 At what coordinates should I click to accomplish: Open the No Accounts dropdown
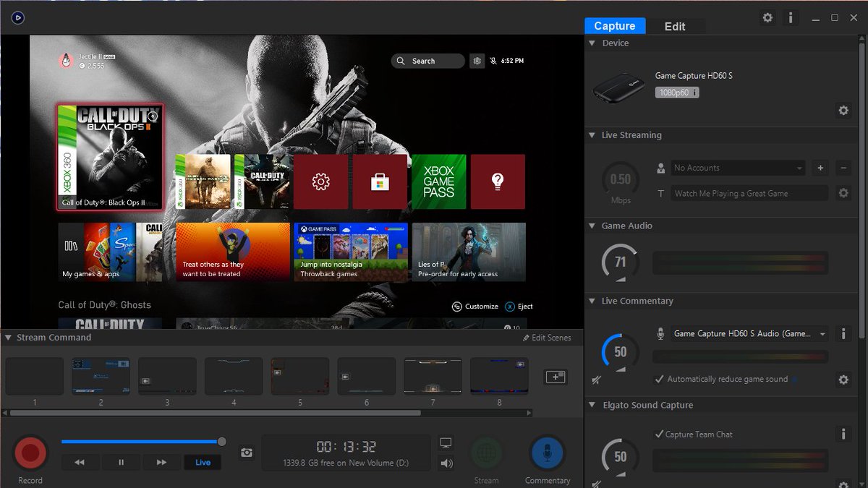coord(739,168)
